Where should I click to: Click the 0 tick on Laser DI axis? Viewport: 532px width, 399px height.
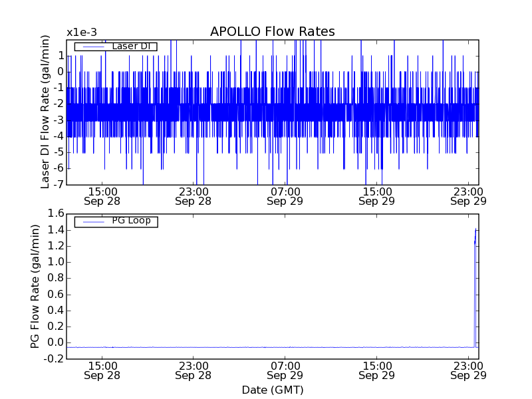tap(61, 72)
